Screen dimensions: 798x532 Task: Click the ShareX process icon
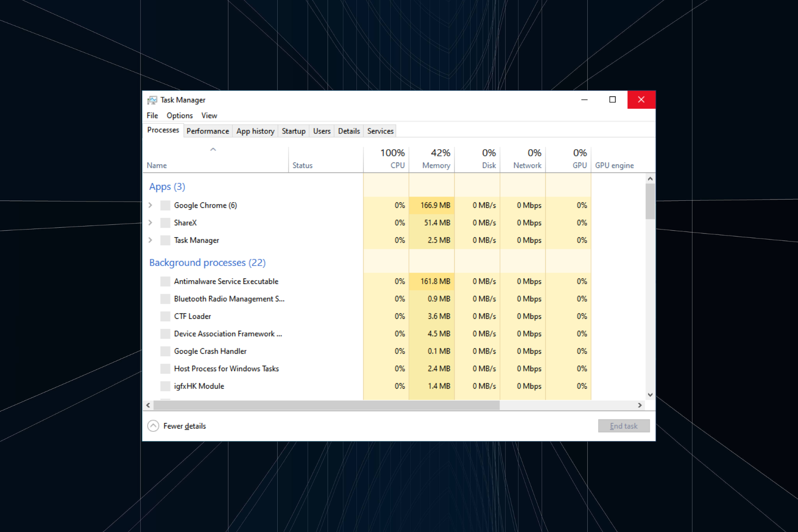(165, 222)
